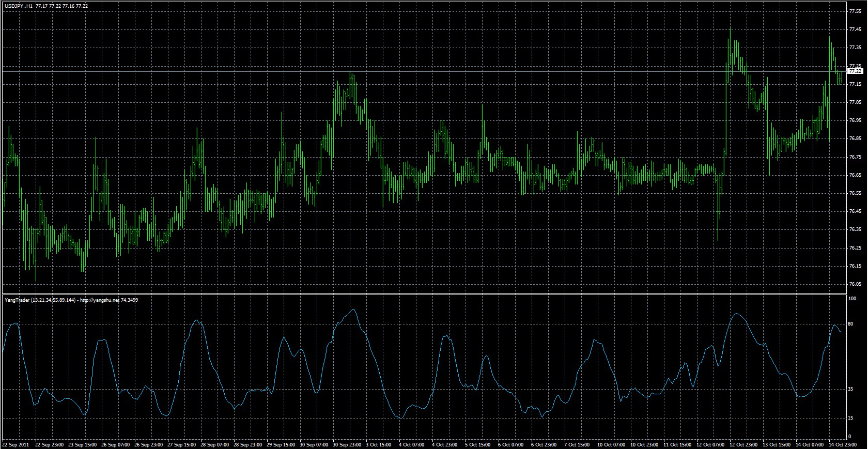The height and width of the screenshot is (449, 868).
Task: Click the 77.75 price axis label
Action: pyautogui.click(x=855, y=11)
